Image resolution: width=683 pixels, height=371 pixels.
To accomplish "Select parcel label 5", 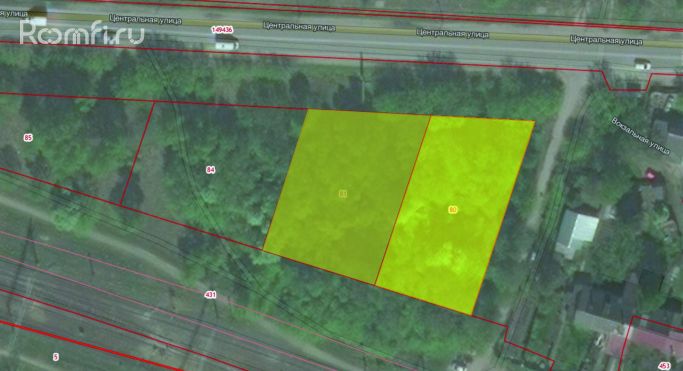I will click(55, 357).
